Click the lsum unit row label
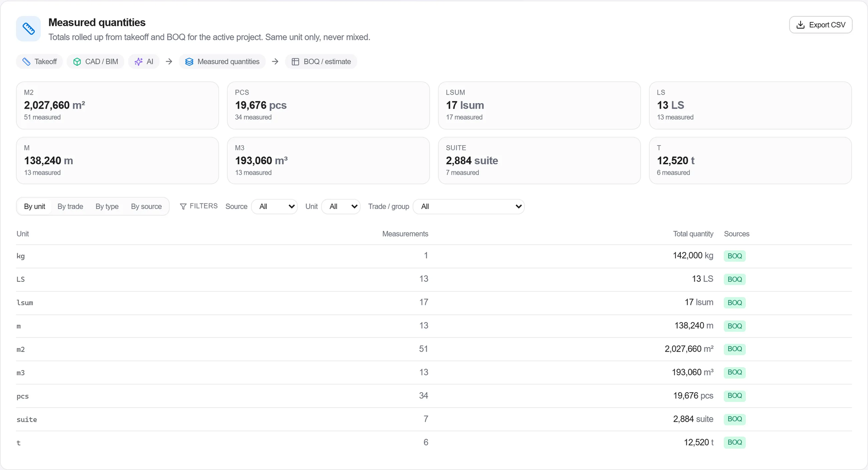 click(x=25, y=303)
